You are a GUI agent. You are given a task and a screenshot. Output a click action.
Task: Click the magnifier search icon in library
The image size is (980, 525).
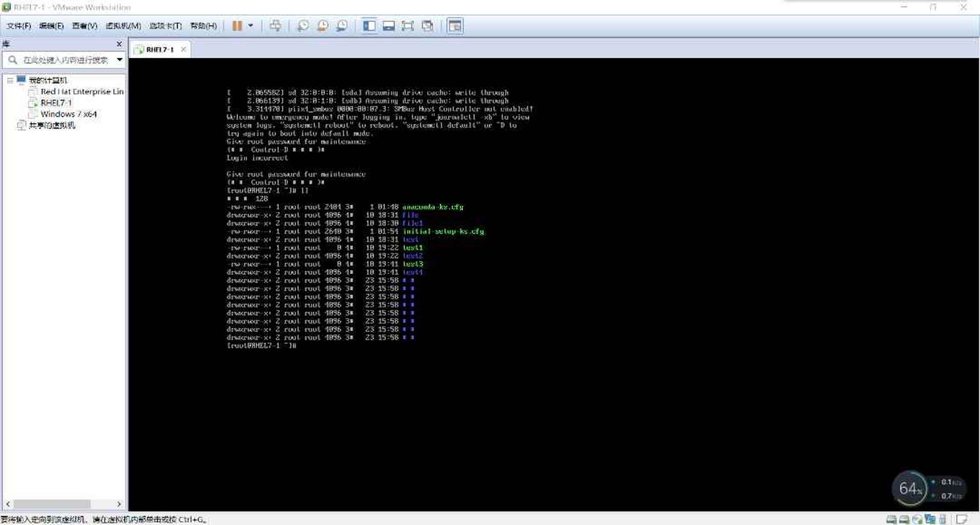[x=13, y=60]
